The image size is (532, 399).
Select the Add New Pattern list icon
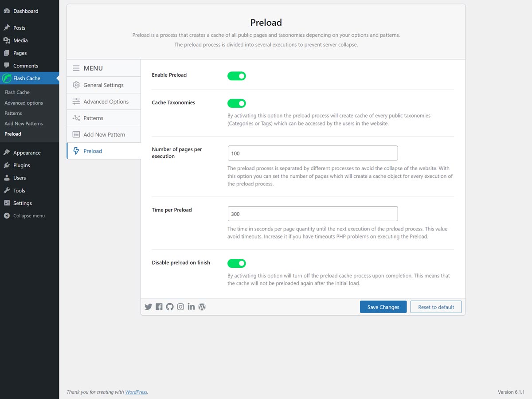click(75, 134)
